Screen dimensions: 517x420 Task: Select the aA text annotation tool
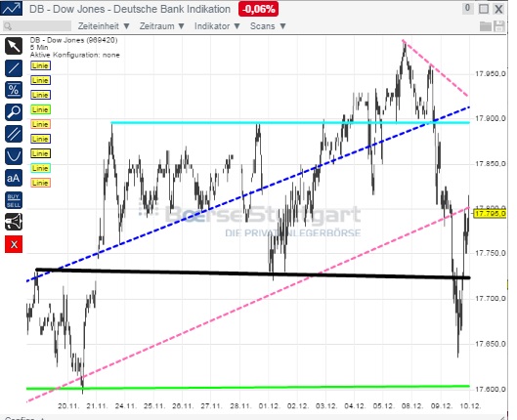pos(14,178)
